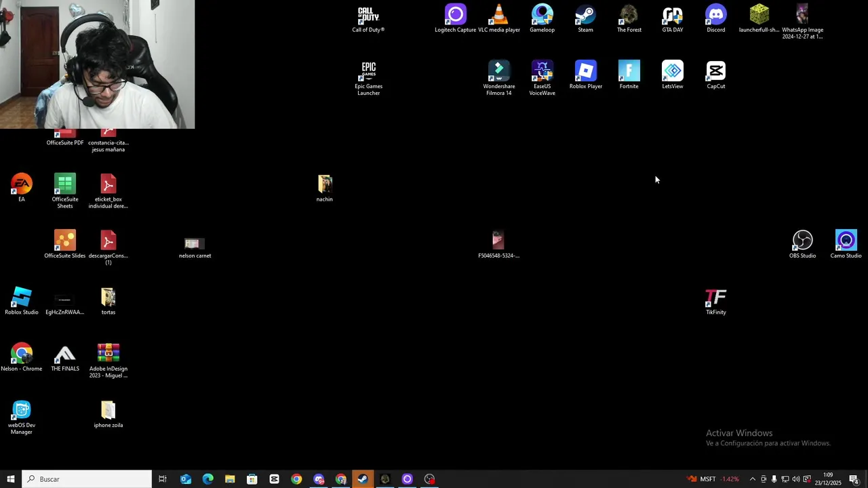Open Microsoft Edge from the taskbar

pyautogui.click(x=208, y=479)
